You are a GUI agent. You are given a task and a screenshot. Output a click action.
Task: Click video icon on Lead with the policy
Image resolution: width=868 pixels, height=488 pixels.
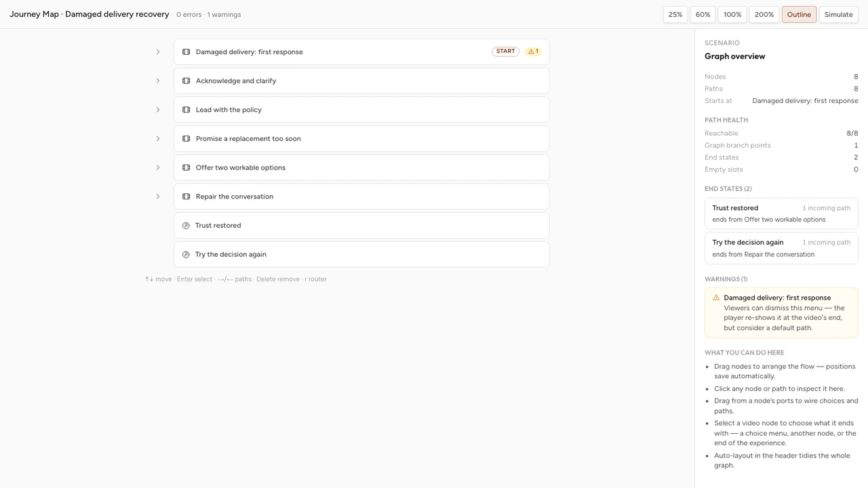tap(186, 110)
